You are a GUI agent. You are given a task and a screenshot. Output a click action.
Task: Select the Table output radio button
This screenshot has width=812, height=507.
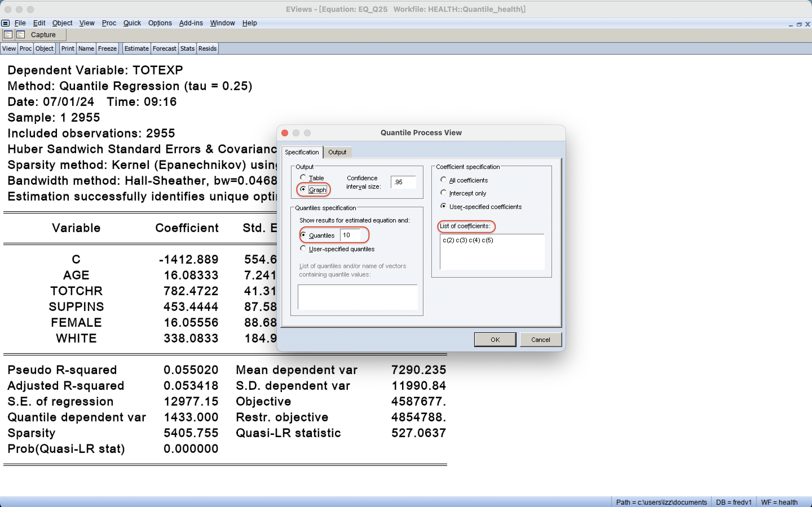303,177
